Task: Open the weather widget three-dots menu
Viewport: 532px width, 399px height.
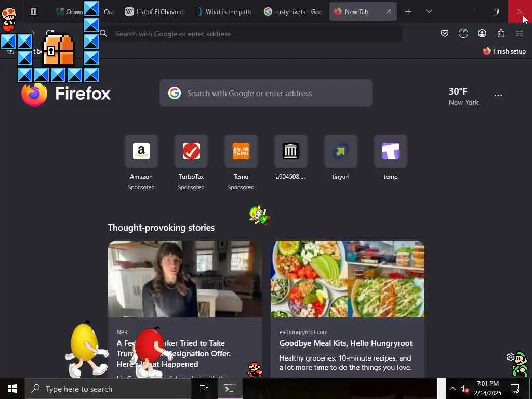Action: tap(498, 96)
